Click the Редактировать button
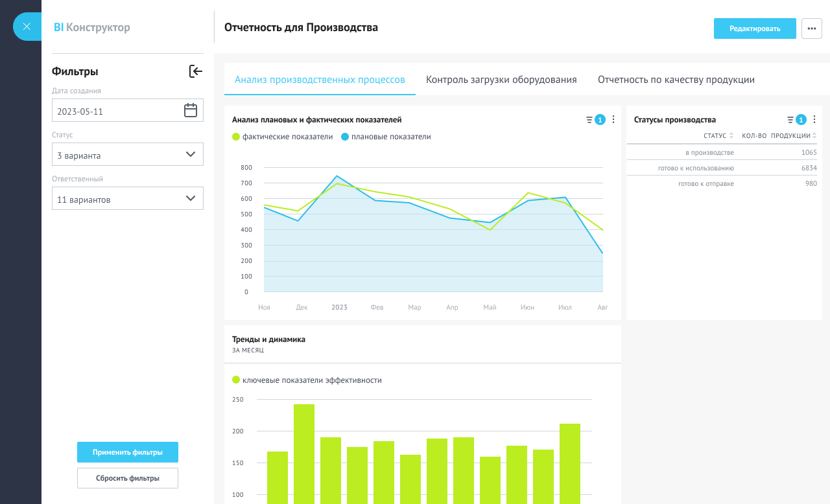Viewport: 830px width, 504px height. pyautogui.click(x=755, y=29)
